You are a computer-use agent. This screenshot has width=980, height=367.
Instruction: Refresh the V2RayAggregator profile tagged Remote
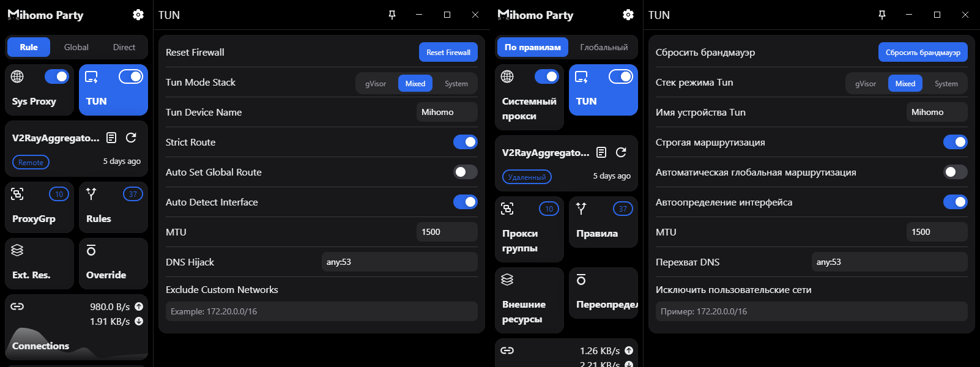(x=131, y=138)
